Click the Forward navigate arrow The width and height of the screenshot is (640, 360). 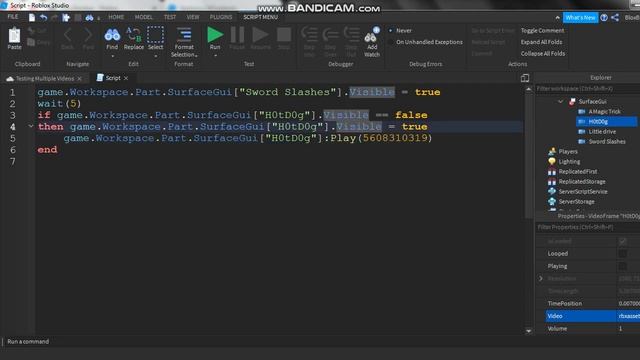tap(88, 35)
